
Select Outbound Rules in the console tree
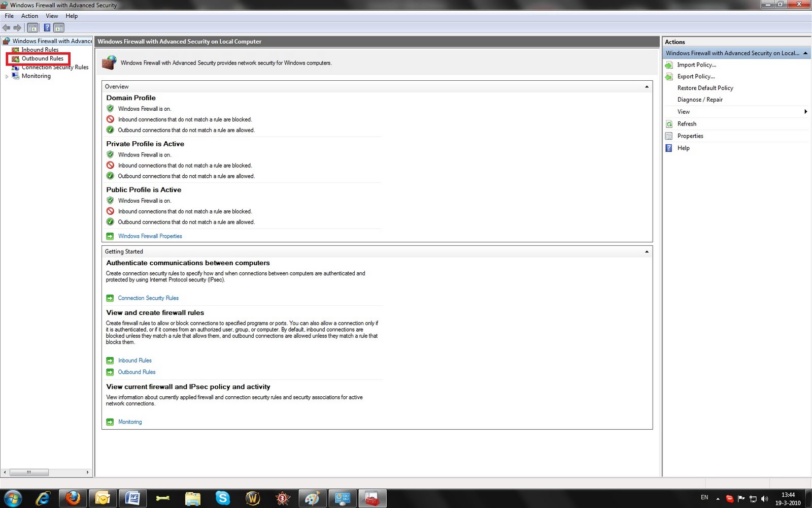(42, 58)
